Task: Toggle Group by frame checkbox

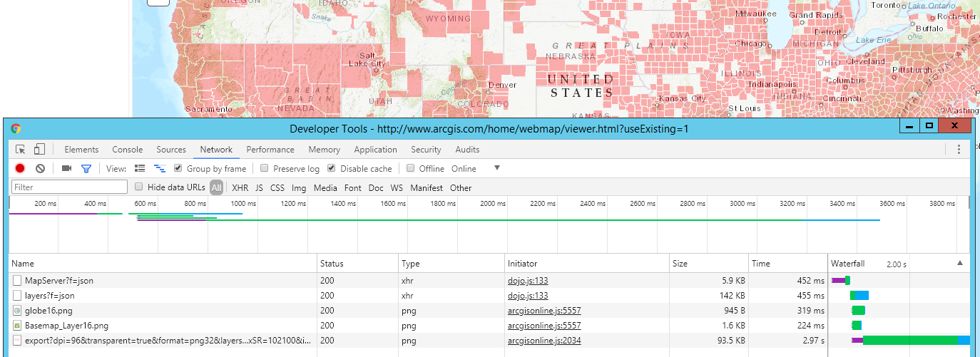Action: pos(178,169)
